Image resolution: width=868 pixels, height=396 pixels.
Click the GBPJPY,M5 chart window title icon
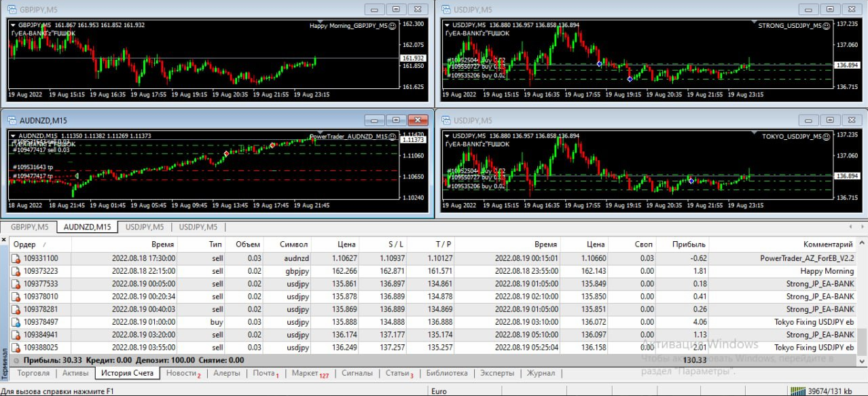tap(12, 9)
